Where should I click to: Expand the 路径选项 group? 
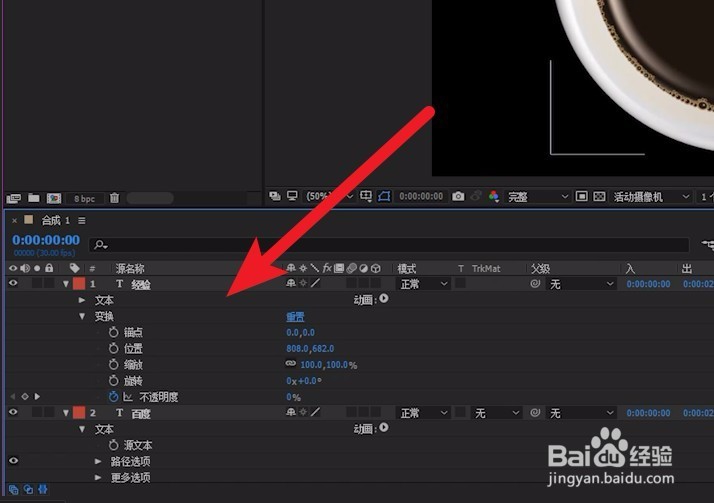tap(98, 461)
